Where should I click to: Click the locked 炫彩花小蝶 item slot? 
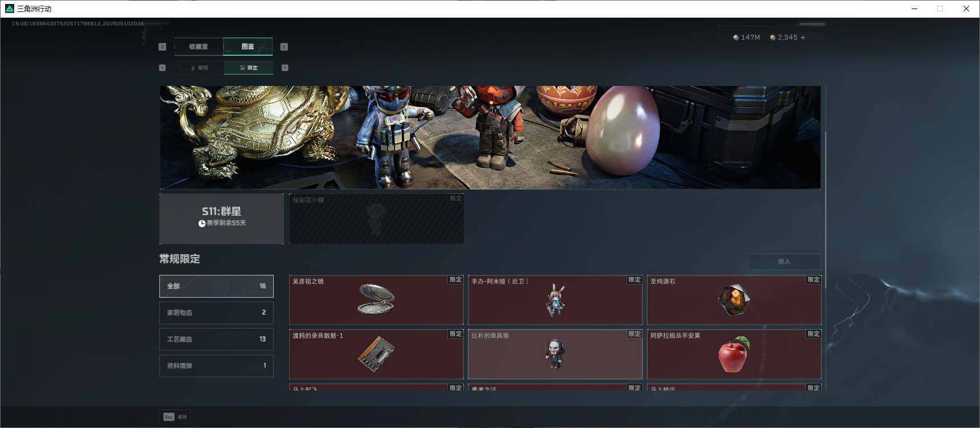(376, 219)
